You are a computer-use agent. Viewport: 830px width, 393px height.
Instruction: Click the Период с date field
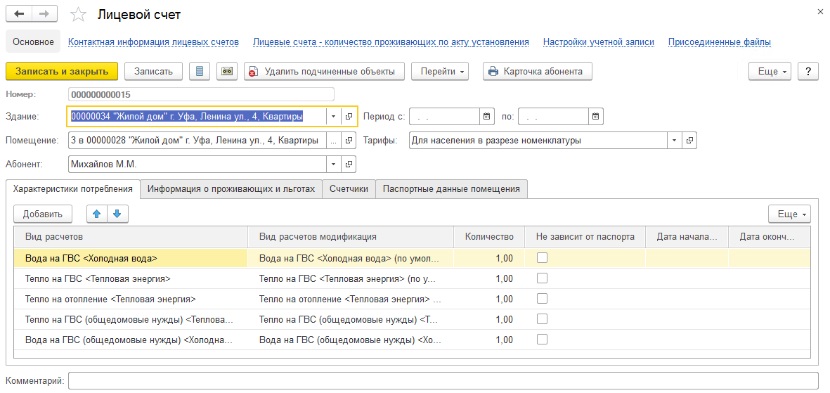point(445,117)
